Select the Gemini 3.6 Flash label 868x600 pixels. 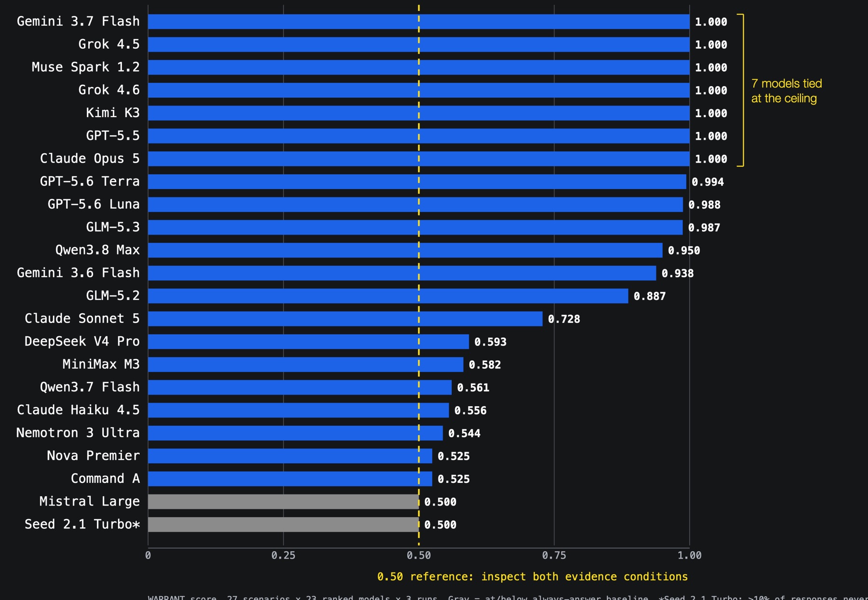[x=78, y=273]
